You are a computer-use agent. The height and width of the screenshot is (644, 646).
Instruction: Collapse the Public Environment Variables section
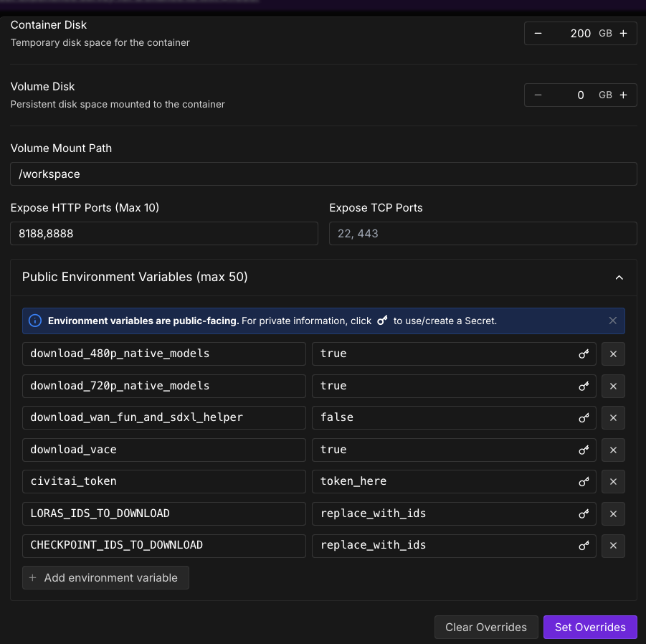619,278
